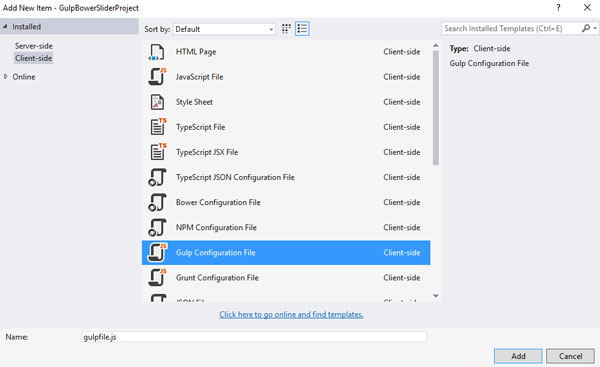Viewport: 600px width, 367px height.
Task: Select TypeScript JSX File template name
Action: [x=207, y=152]
